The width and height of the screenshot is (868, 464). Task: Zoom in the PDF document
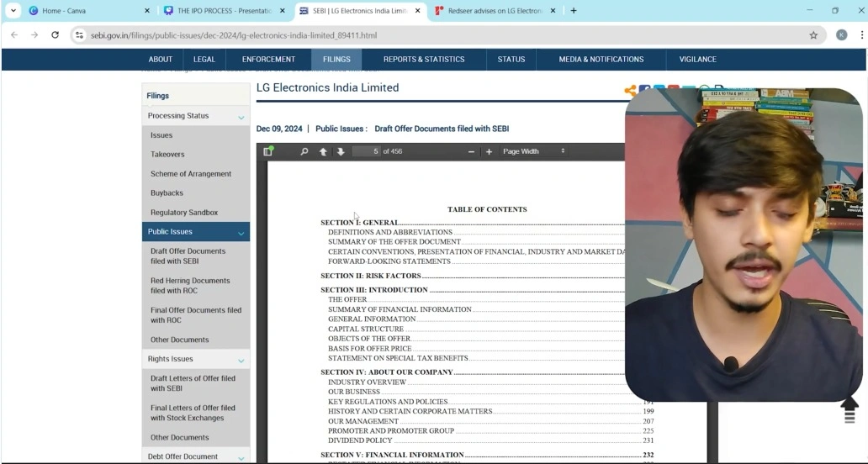(x=489, y=151)
